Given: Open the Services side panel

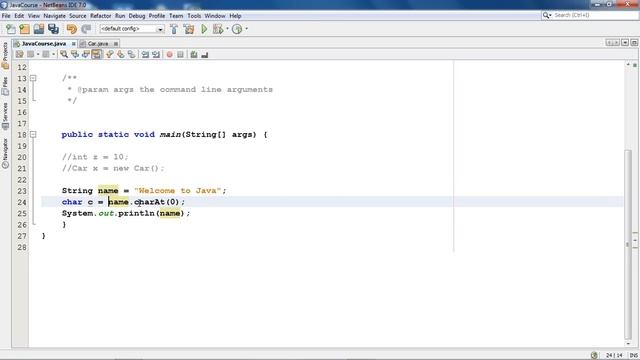Looking at the screenshot, I should tap(5, 116).
